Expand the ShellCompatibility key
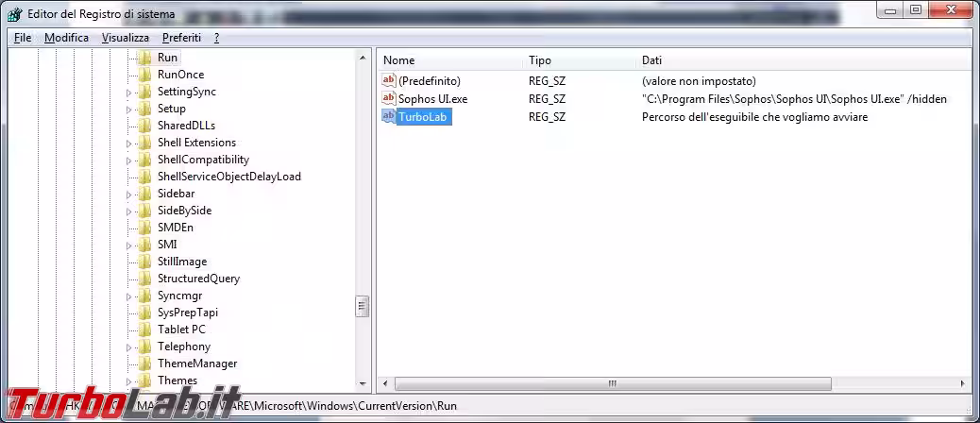 coord(128,161)
